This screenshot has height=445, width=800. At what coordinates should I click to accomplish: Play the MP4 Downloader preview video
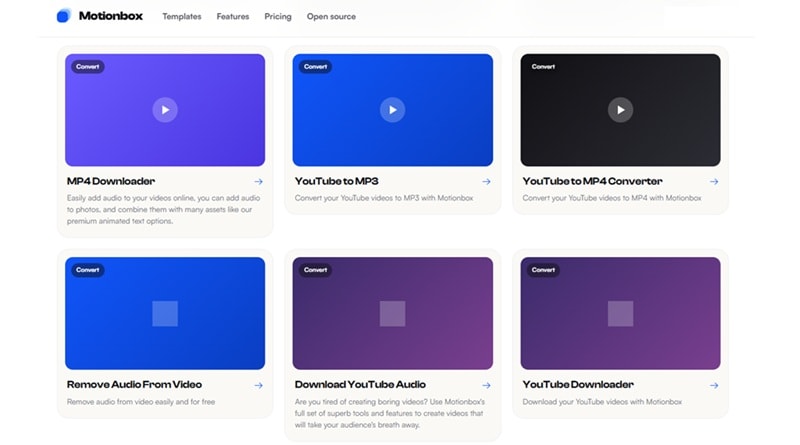pos(165,110)
